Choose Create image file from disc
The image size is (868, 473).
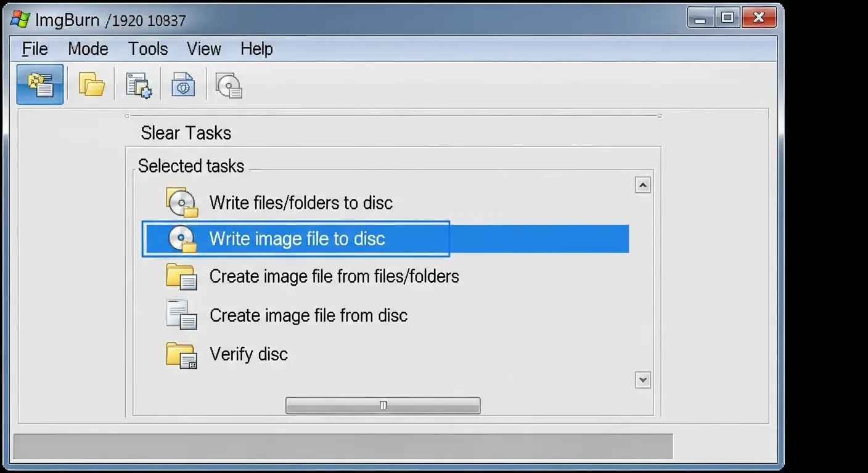click(308, 315)
